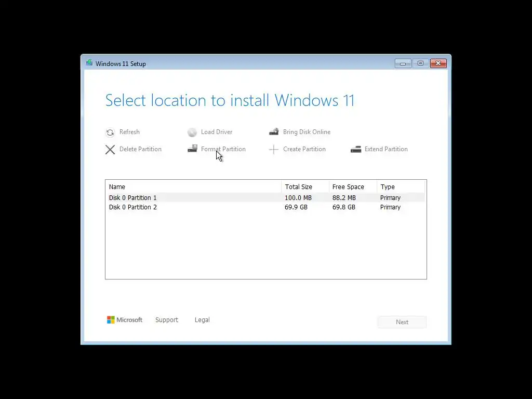Screen dimensions: 532x399
Task: Sort by the Free Space column header
Action: 353,187
